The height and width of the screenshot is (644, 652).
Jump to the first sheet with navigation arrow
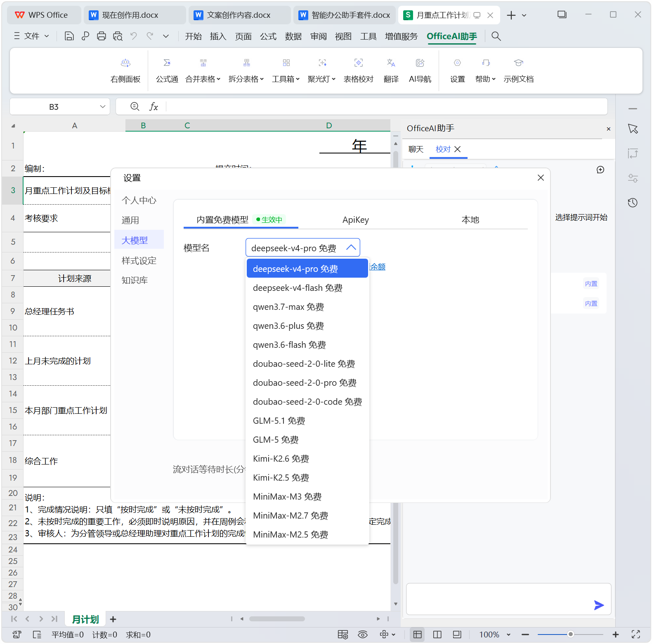(x=14, y=619)
